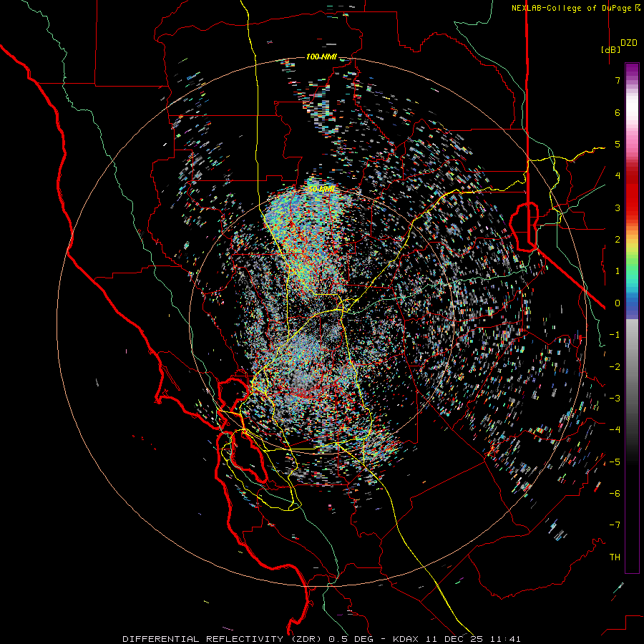Image resolution: width=644 pixels, height=644 pixels.
Task: Click the -1 dB scale label
Action: [x=615, y=335]
